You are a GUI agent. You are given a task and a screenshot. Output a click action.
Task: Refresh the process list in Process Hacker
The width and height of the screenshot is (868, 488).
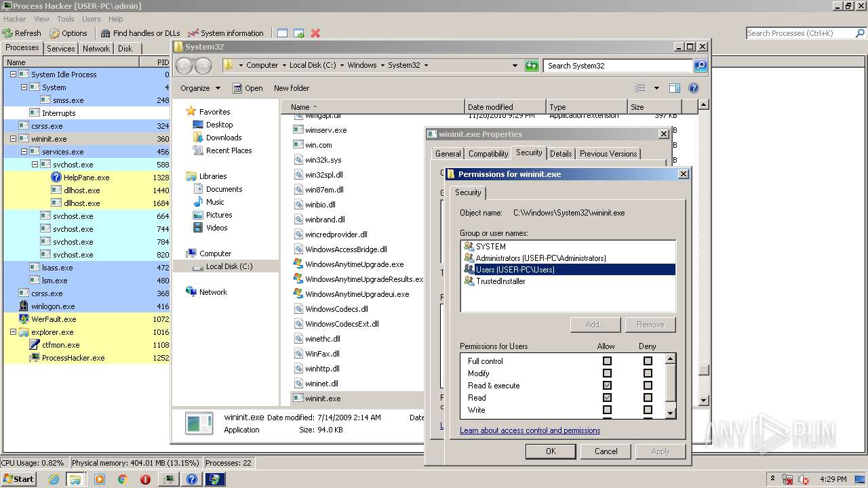[x=22, y=33]
